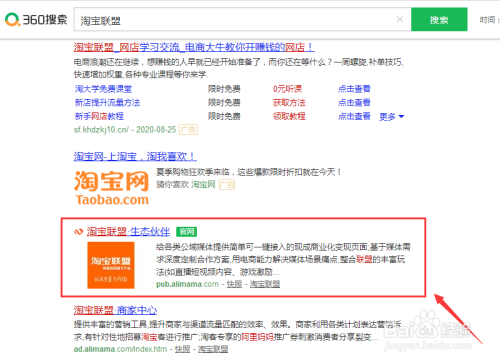Click 点击查看 in the 淘大学免费课堂 row
The height and width of the screenshot is (363, 500).
pos(354,89)
